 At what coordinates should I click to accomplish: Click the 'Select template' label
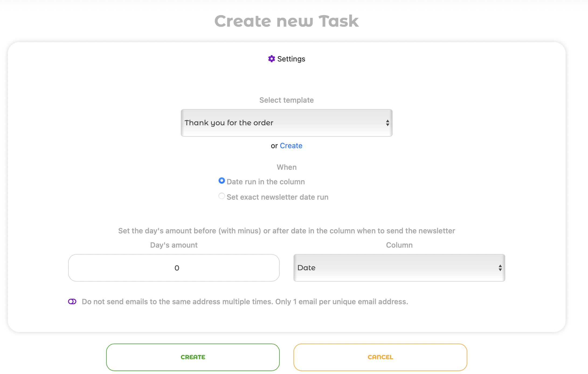click(286, 100)
